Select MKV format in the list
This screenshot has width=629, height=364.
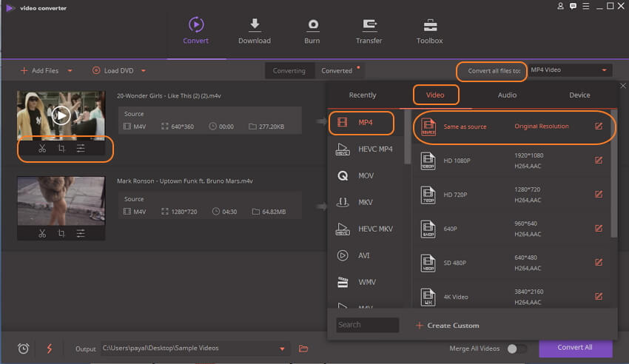tap(366, 202)
